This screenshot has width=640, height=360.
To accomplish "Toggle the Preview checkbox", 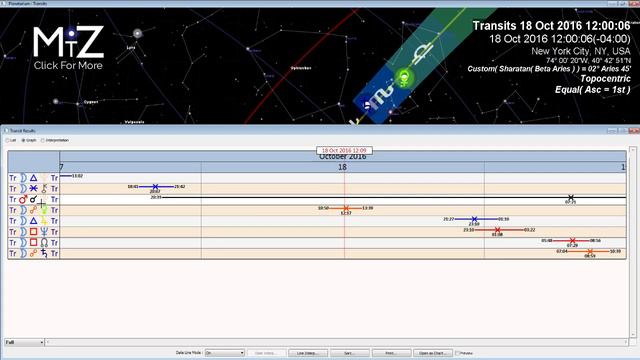I will point(458,353).
